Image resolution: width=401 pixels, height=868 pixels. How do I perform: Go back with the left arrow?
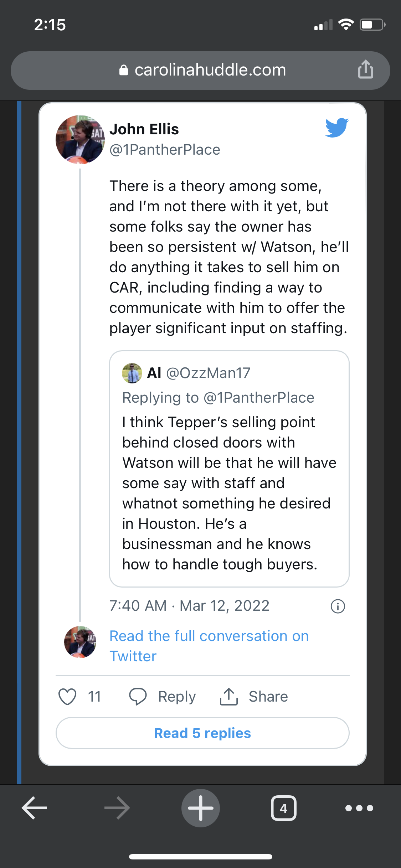[35, 808]
